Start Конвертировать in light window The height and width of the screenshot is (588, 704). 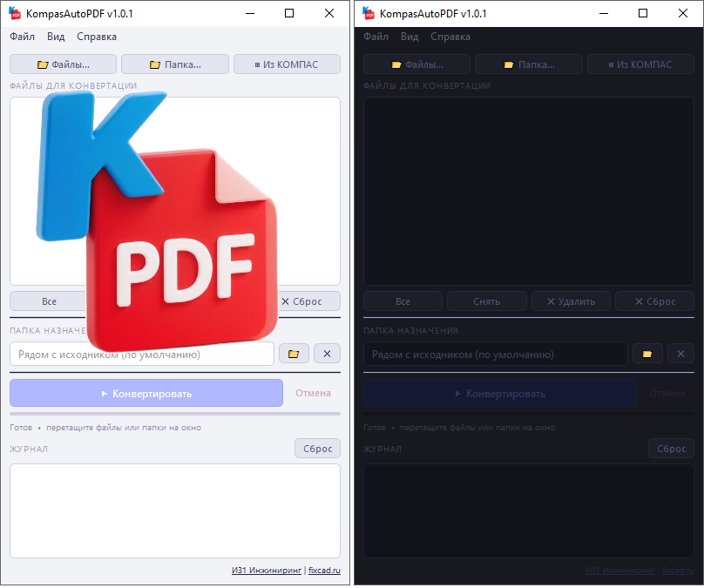(146, 393)
